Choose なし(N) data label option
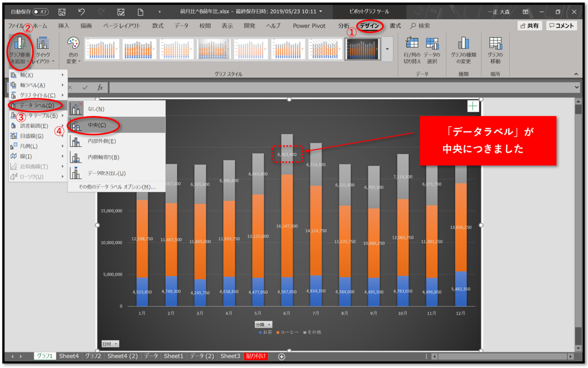Viewport: 588px width, 368px height. (117, 109)
